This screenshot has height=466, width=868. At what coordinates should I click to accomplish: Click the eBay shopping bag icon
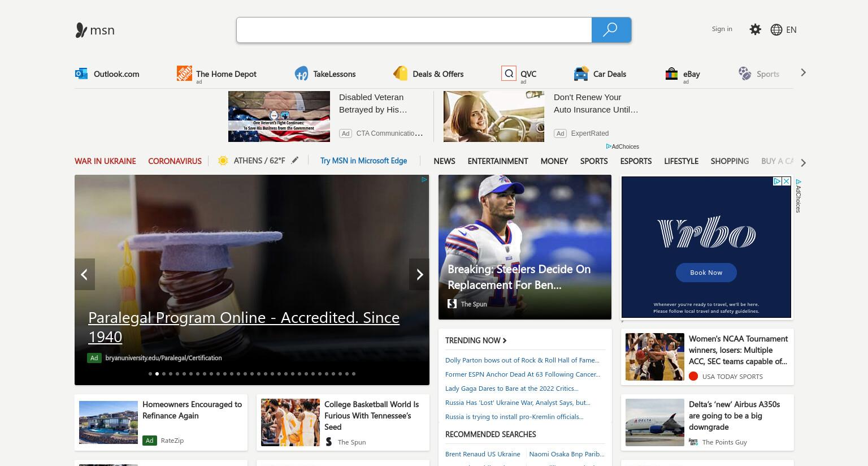[671, 74]
